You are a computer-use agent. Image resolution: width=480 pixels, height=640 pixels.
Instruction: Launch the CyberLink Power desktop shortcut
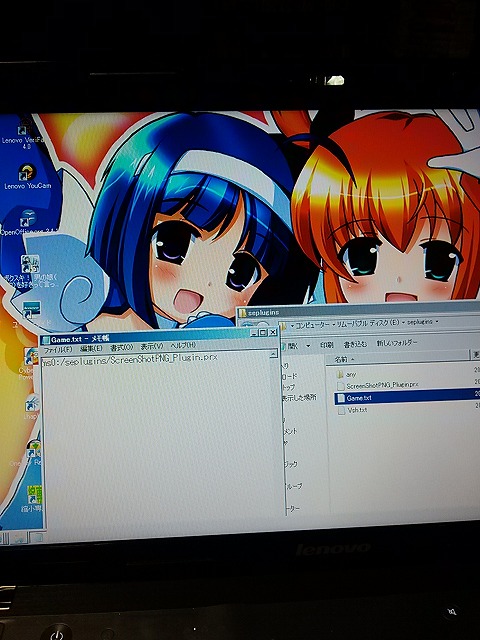tap(31, 356)
